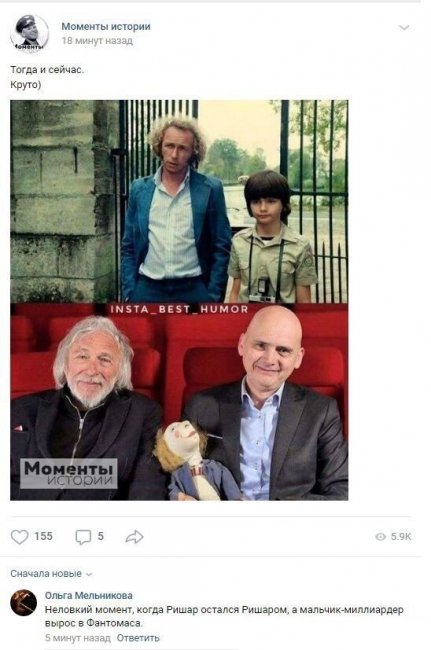Click the 18 минут назад post timestamp
This screenshot has width=431, height=650.
click(x=97, y=41)
